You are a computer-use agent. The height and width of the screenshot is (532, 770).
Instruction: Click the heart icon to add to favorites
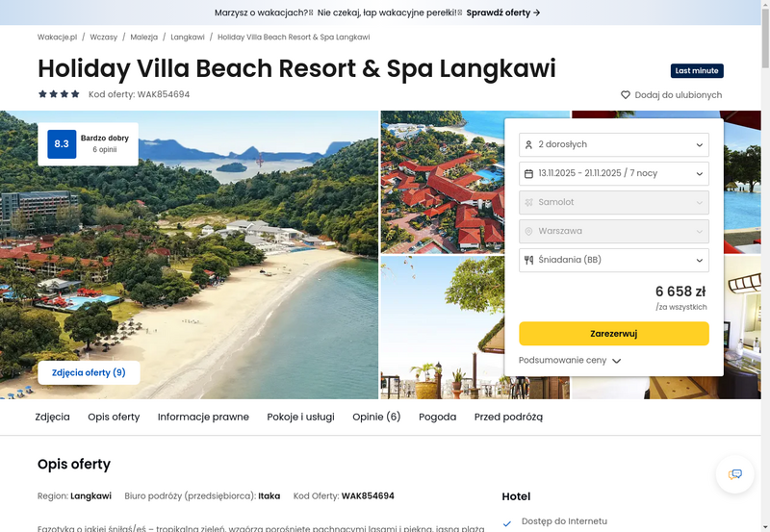pyautogui.click(x=625, y=94)
